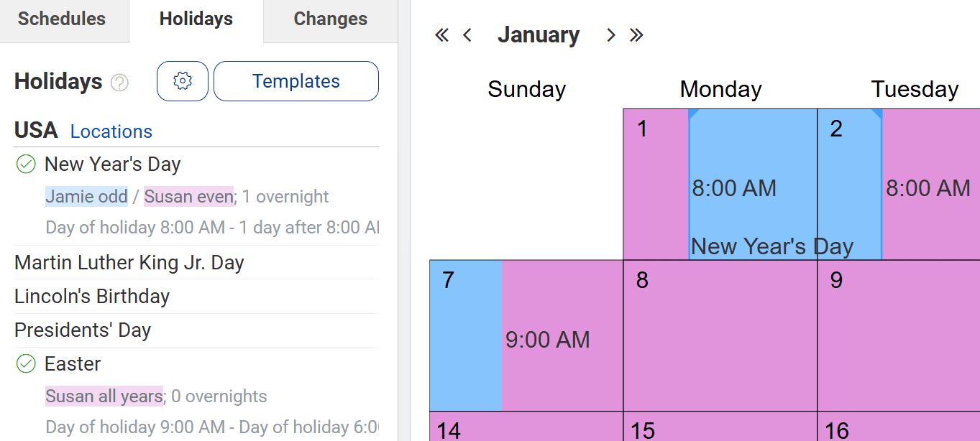
Task: Jump to next year with double-right arrows
Action: point(636,35)
